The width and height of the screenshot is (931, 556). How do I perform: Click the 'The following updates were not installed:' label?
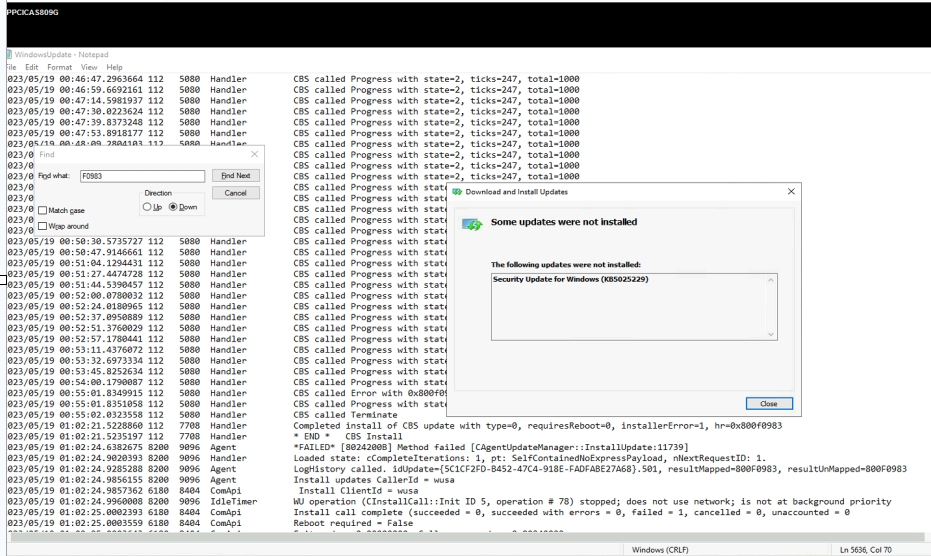coord(565,265)
